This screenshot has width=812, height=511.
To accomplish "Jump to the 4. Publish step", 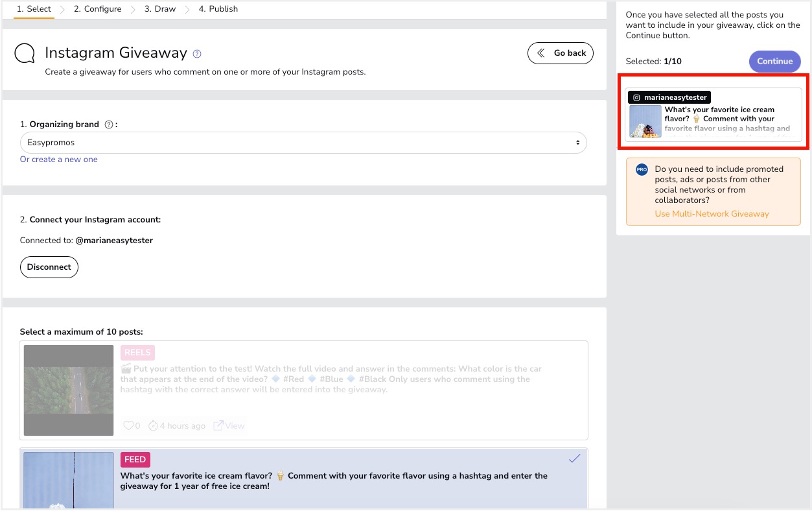I will (x=218, y=9).
